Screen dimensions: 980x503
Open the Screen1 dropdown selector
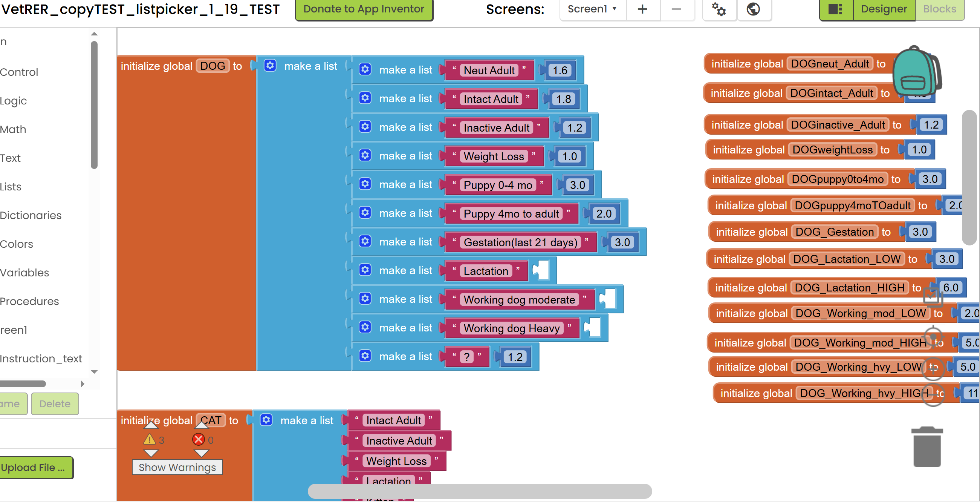pyautogui.click(x=592, y=9)
